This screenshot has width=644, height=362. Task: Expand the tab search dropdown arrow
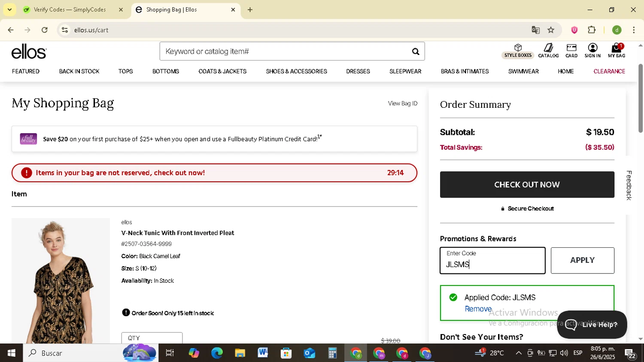tap(9, 9)
